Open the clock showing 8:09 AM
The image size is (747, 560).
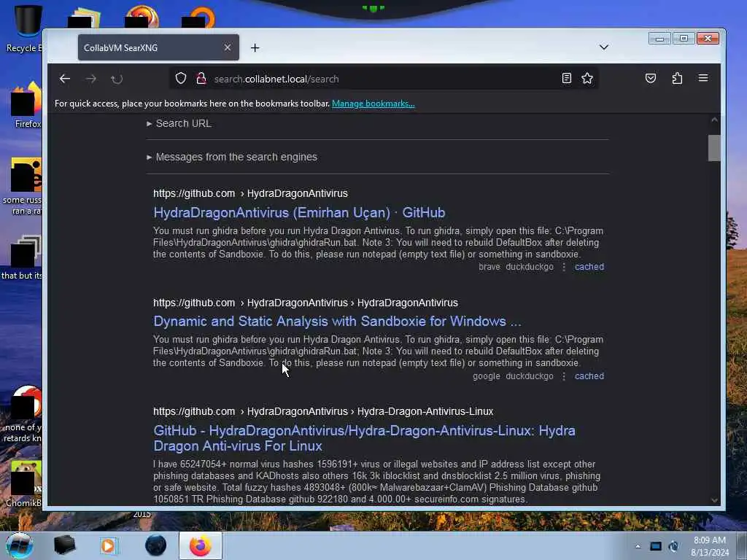point(710,546)
